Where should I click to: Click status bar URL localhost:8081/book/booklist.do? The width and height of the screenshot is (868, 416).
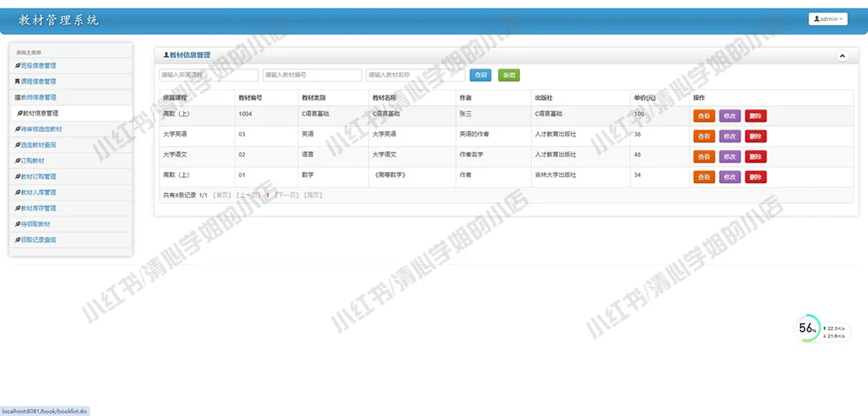click(x=44, y=411)
